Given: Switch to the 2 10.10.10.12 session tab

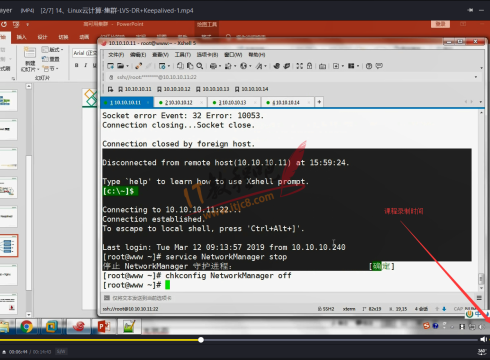Looking at the screenshot, I should click(179, 102).
